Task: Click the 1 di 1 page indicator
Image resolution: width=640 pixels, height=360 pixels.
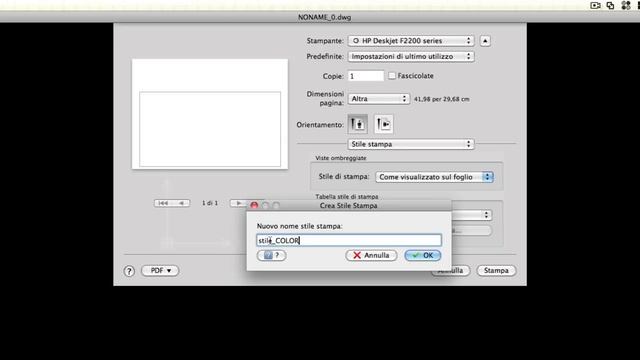Action: (210, 203)
